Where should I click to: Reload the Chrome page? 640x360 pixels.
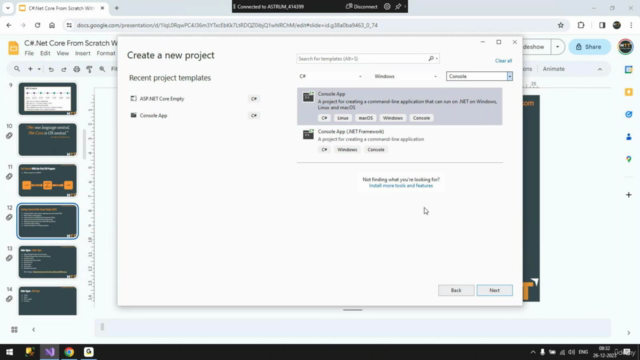point(38,25)
